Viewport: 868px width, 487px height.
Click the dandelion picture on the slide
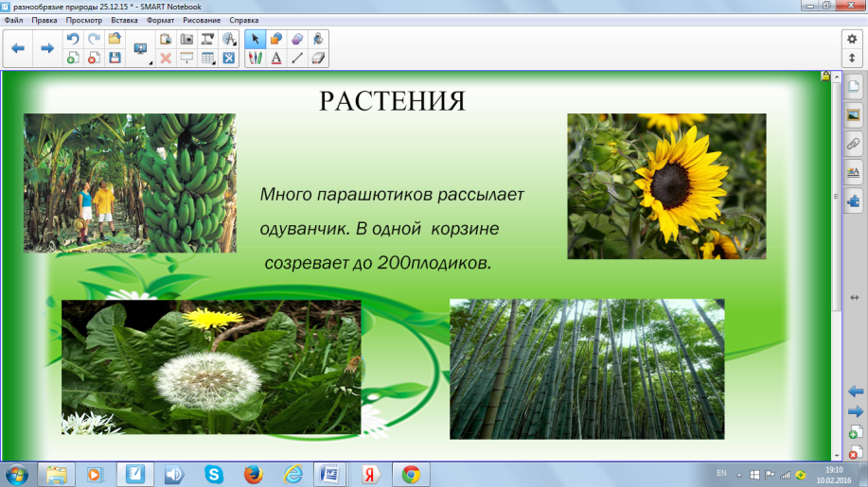click(210, 367)
